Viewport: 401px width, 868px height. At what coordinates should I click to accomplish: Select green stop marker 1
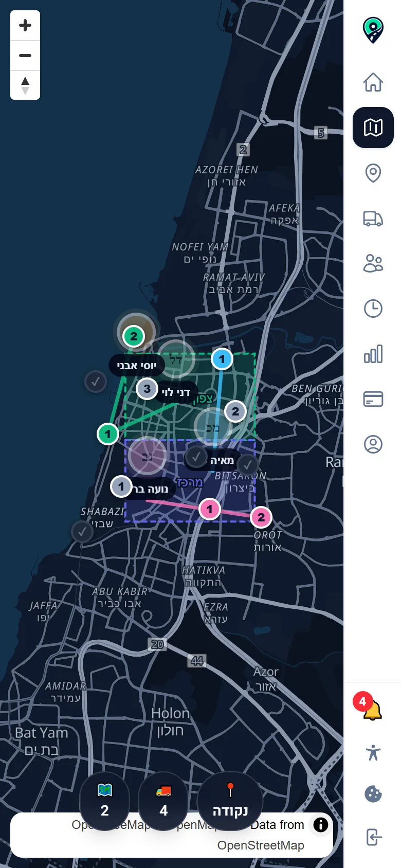point(108,434)
